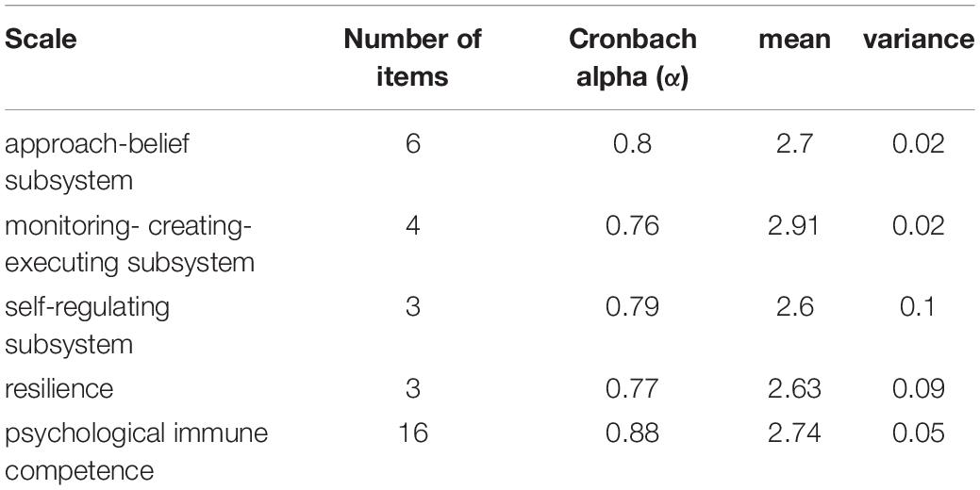Click the alpha value 0.76
Image resolution: width=980 pixels, height=490 pixels.
(632, 225)
